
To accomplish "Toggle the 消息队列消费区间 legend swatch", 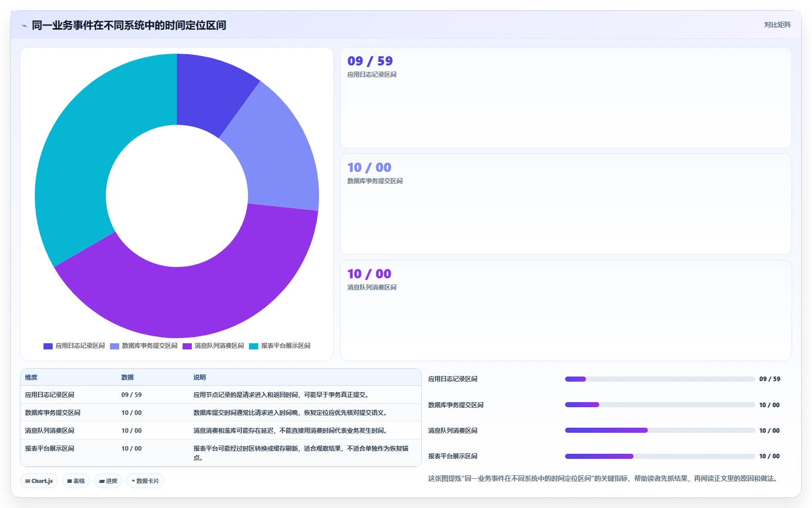I will (x=187, y=346).
